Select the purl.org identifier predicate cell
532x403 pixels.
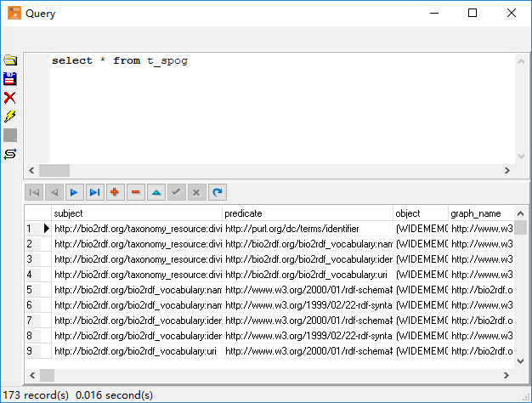click(x=308, y=229)
